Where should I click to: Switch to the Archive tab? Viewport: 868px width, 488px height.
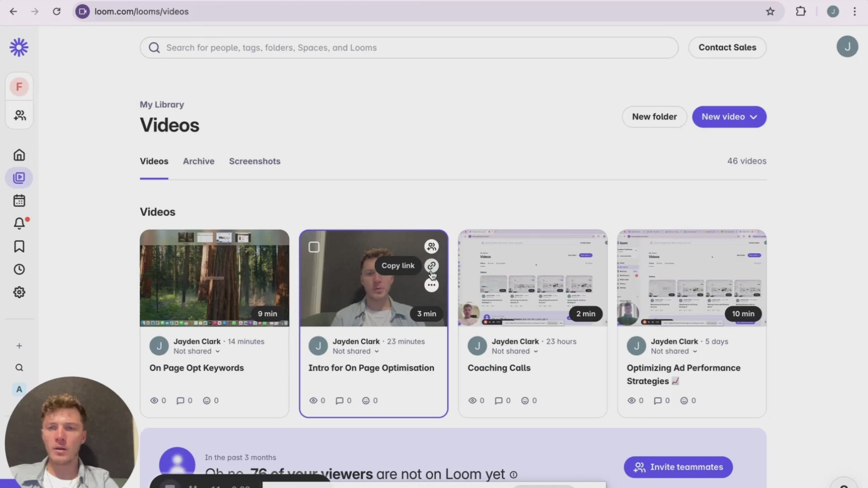(x=198, y=161)
